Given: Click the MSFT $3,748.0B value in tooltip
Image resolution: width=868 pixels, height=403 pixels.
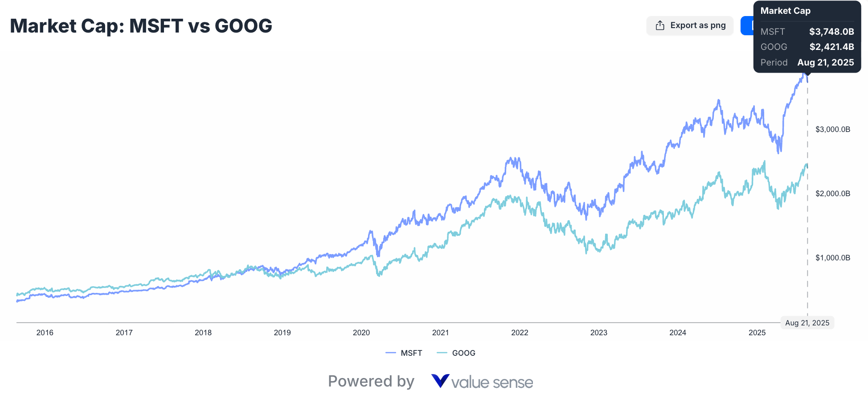Looking at the screenshot, I should click(x=831, y=32).
